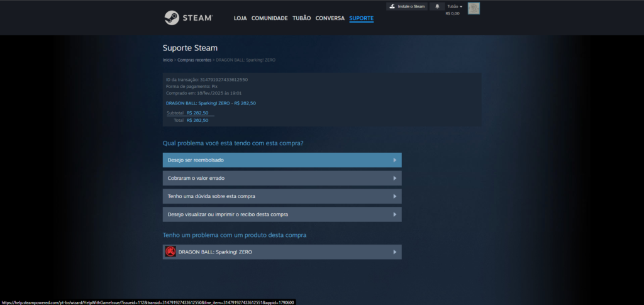Open the Tubão account dropdown
The image size is (644, 305).
click(455, 6)
